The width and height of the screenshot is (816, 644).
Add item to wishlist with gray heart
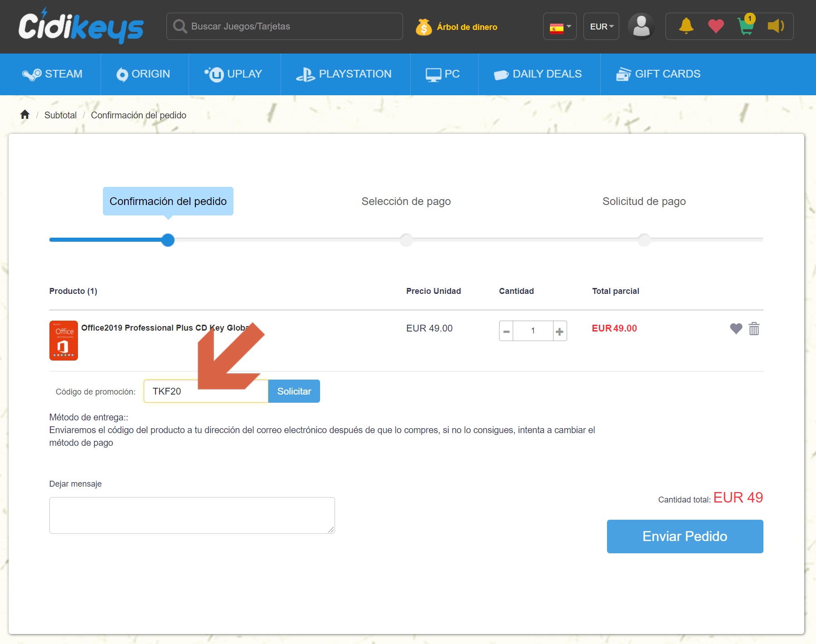coord(736,328)
